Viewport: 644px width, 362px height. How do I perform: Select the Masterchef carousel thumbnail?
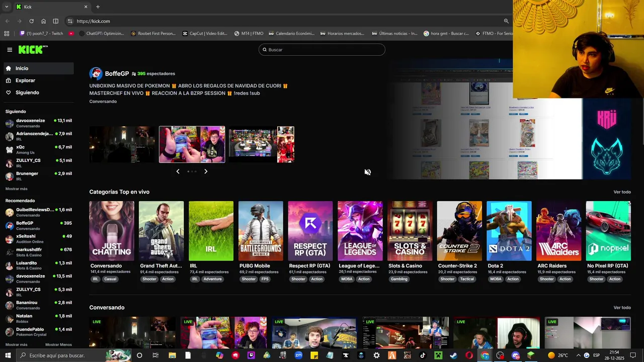click(262, 144)
